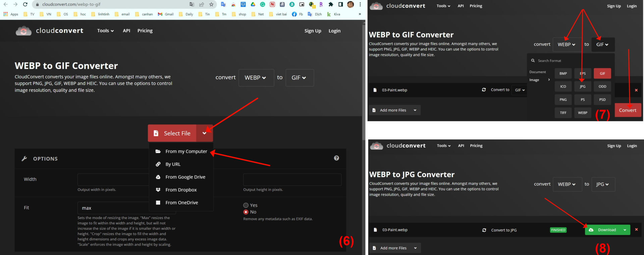Open Chrome's three-dot menu
Screen dimensions: 644x255
click(360, 4)
